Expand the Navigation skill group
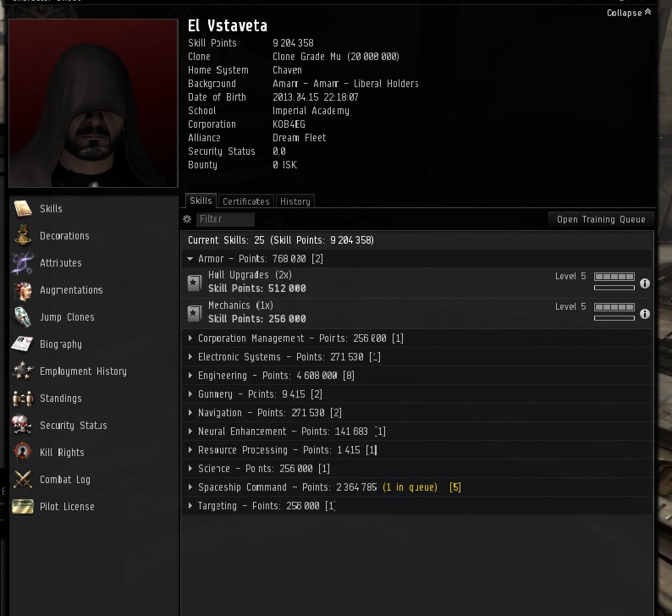Viewport: 672px width, 616px height. 190,413
